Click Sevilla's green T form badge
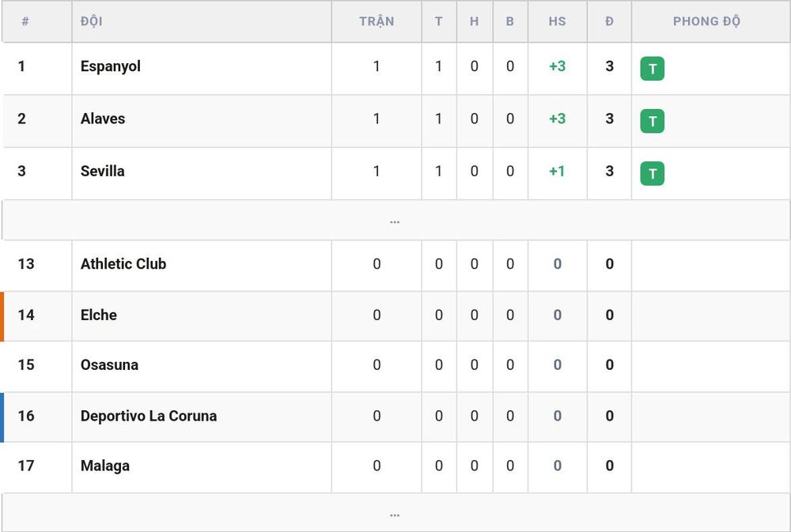The height and width of the screenshot is (532, 791). [653, 173]
